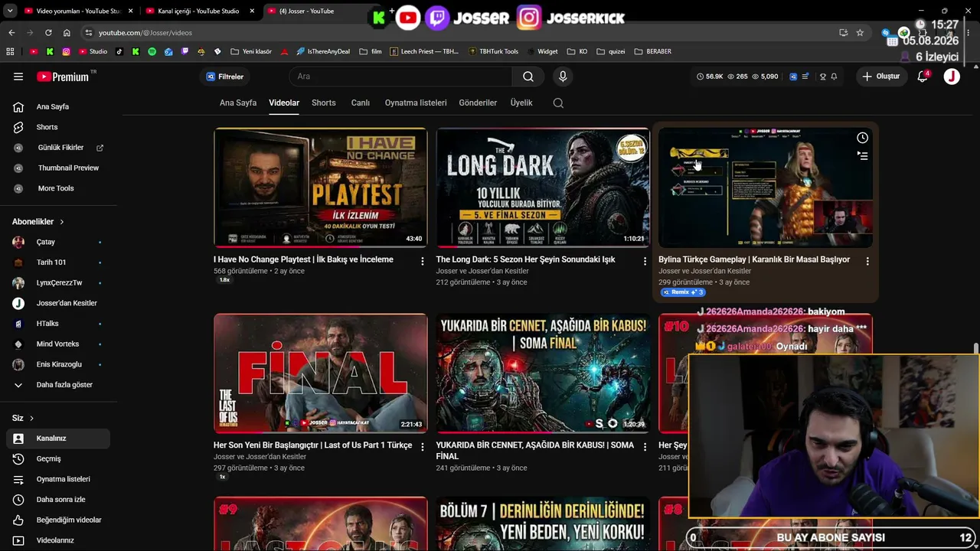
Task: Open options menu for Bylina Türkçe Gameplay video
Action: (867, 261)
